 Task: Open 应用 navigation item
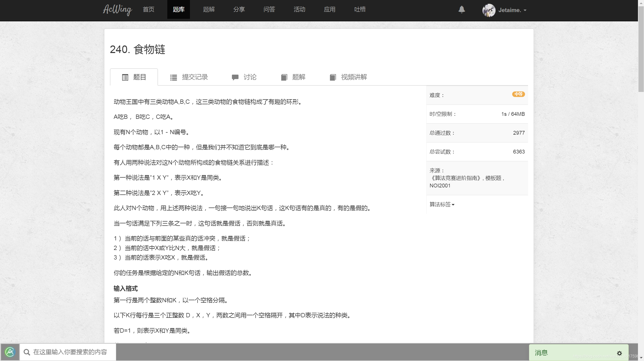click(330, 10)
